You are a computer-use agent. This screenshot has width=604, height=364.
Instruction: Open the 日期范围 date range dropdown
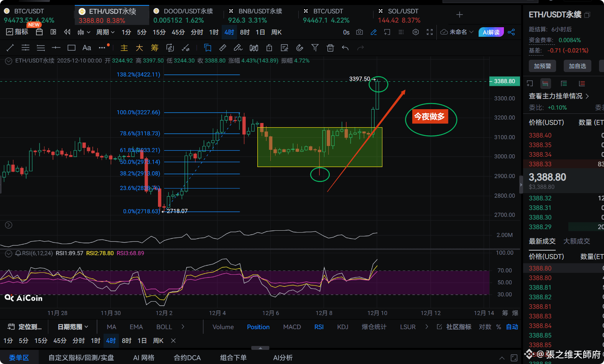click(x=73, y=327)
